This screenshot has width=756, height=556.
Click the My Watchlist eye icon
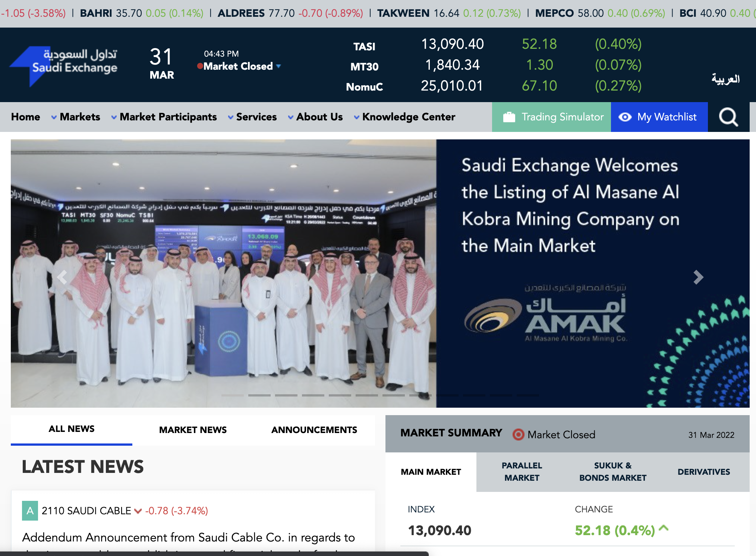[625, 117]
